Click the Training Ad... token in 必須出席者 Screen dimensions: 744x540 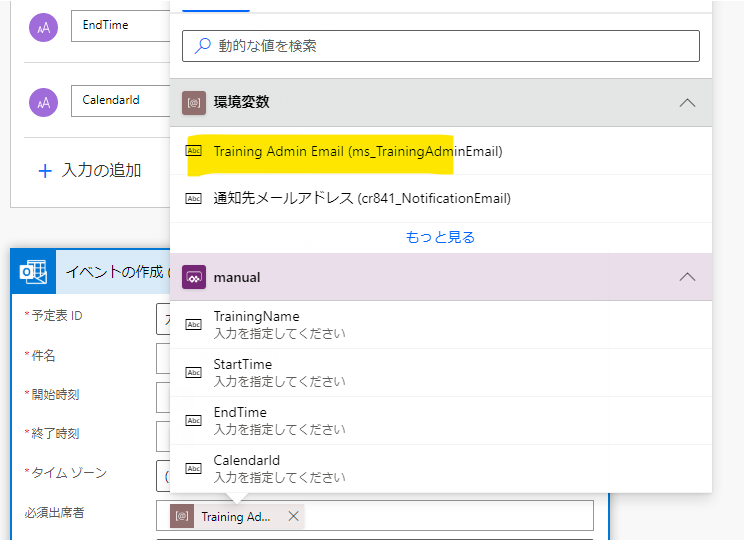click(236, 517)
